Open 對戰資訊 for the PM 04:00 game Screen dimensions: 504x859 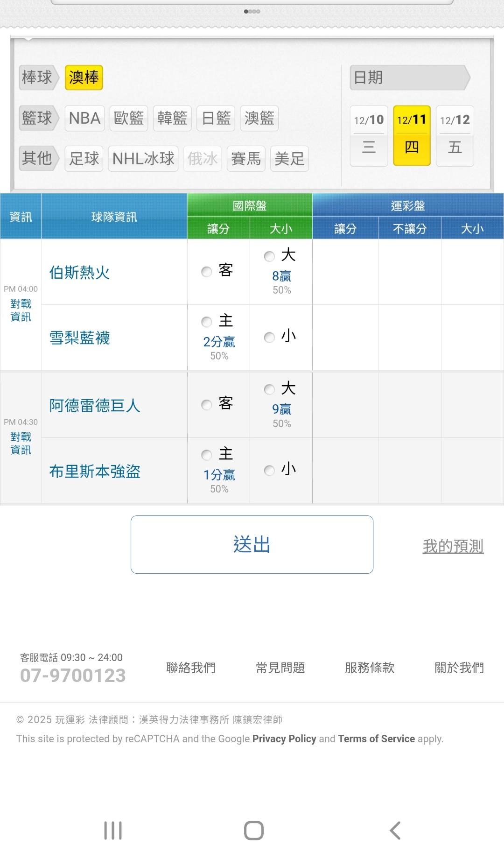click(21, 310)
